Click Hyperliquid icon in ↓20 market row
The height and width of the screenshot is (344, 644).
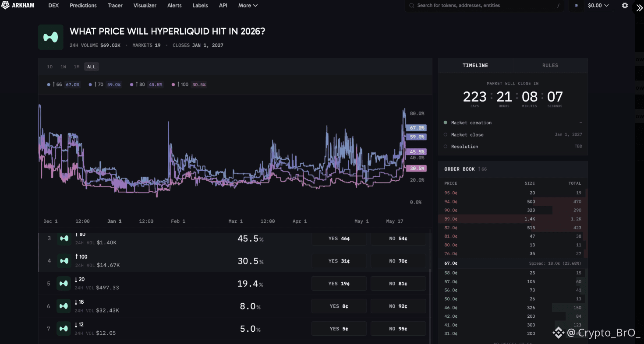pos(64,284)
